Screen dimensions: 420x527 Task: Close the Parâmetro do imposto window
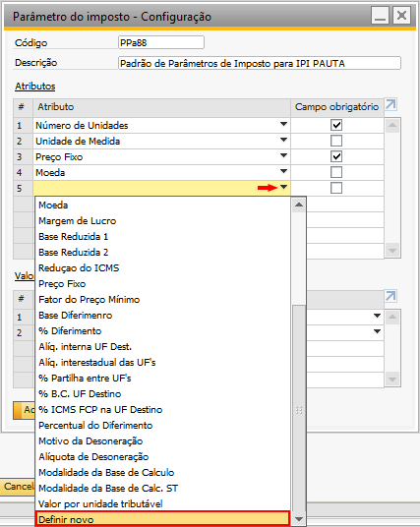pos(401,15)
